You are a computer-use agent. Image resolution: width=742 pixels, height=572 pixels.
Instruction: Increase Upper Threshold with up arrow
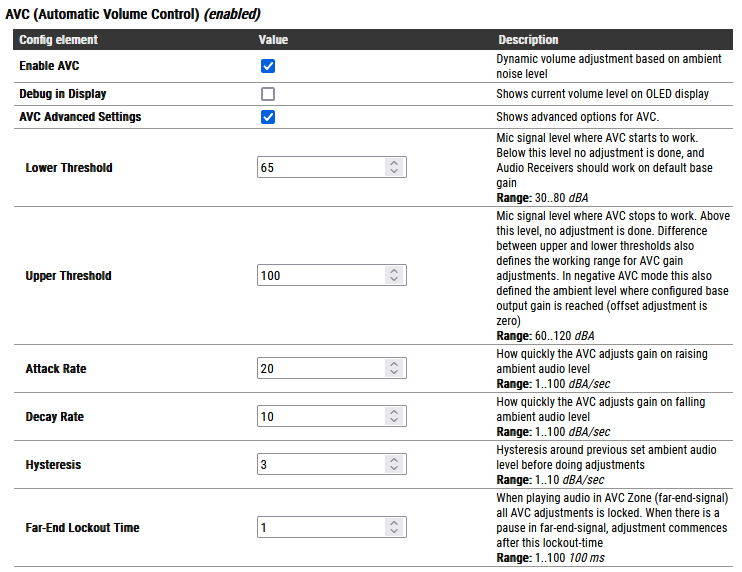(394, 271)
